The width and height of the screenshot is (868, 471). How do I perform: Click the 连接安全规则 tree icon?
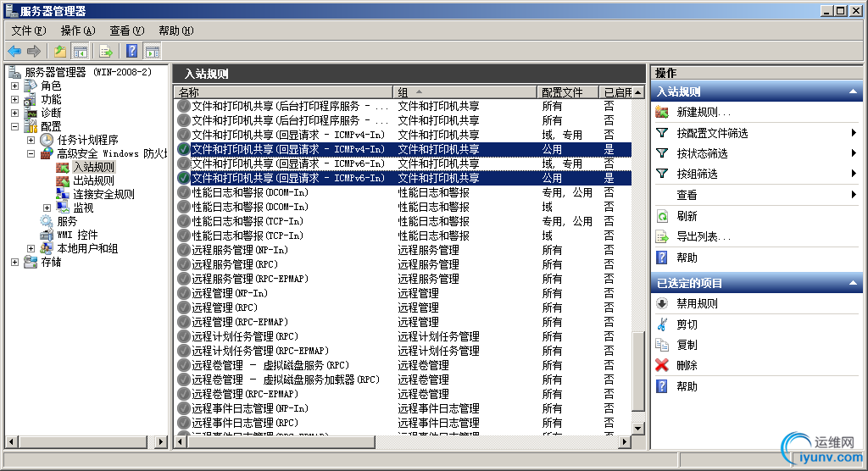63,194
